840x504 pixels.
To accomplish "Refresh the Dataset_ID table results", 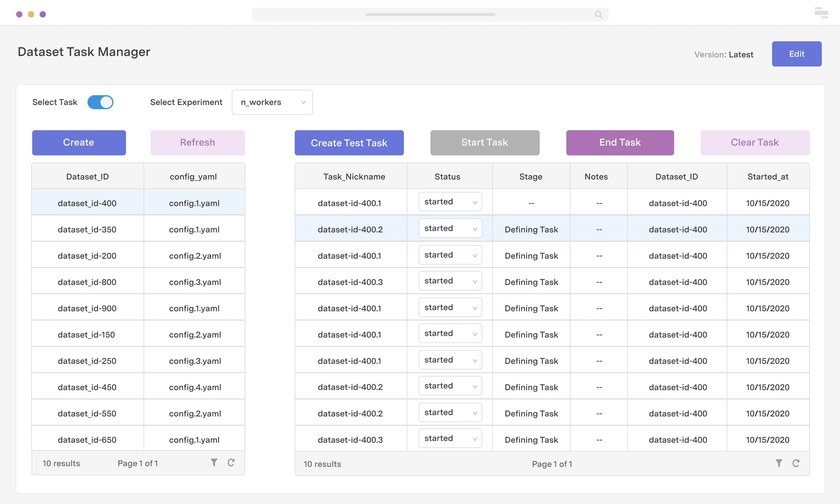I will [x=231, y=462].
